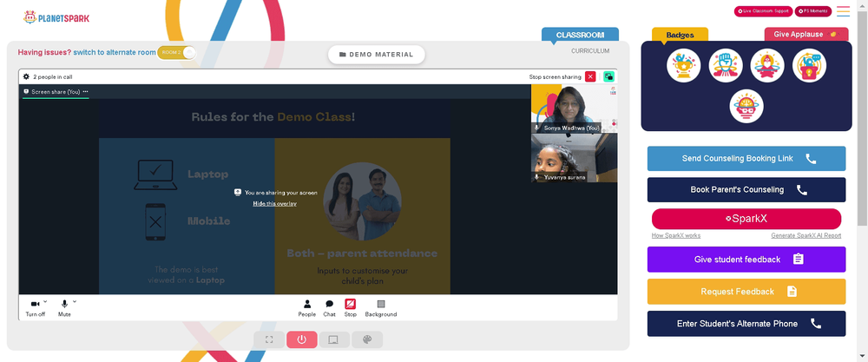Award the meditating wizard badge
Image resolution: width=868 pixels, height=362 pixels.
coord(767,65)
